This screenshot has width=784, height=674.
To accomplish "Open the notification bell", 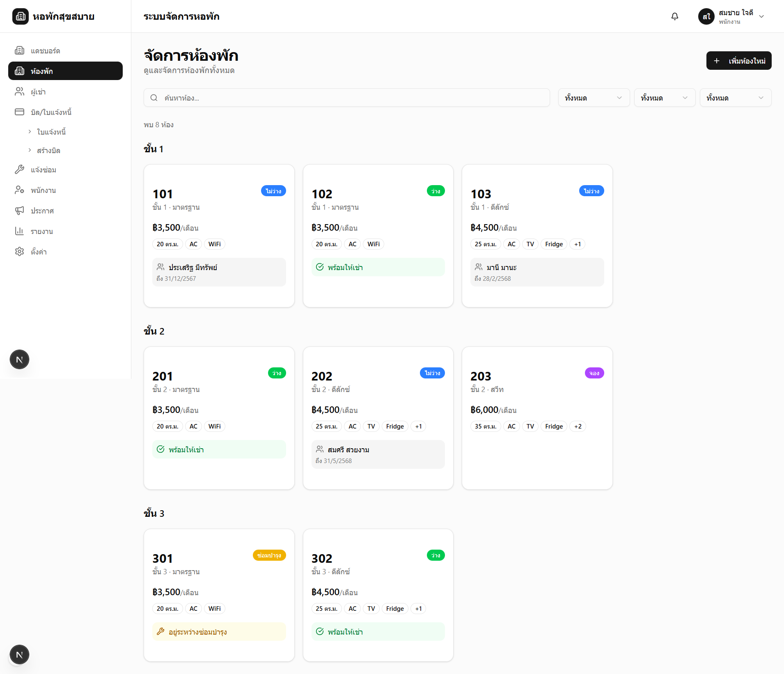I will 675,16.
